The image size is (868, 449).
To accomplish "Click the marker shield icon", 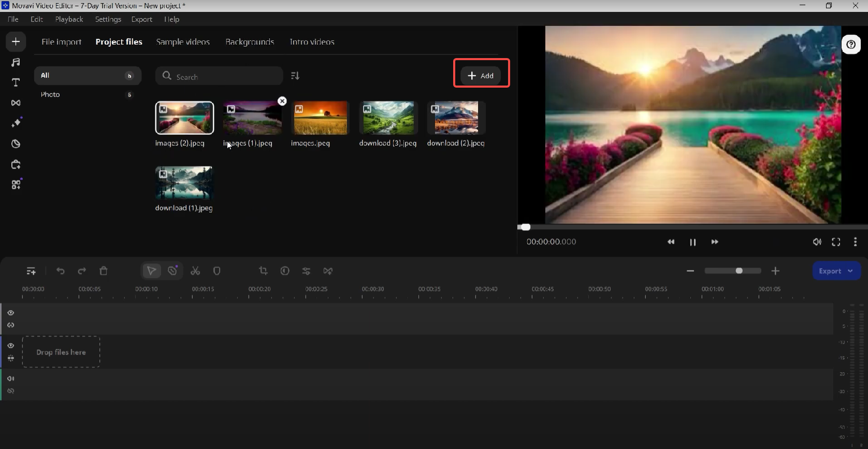I will point(217,271).
